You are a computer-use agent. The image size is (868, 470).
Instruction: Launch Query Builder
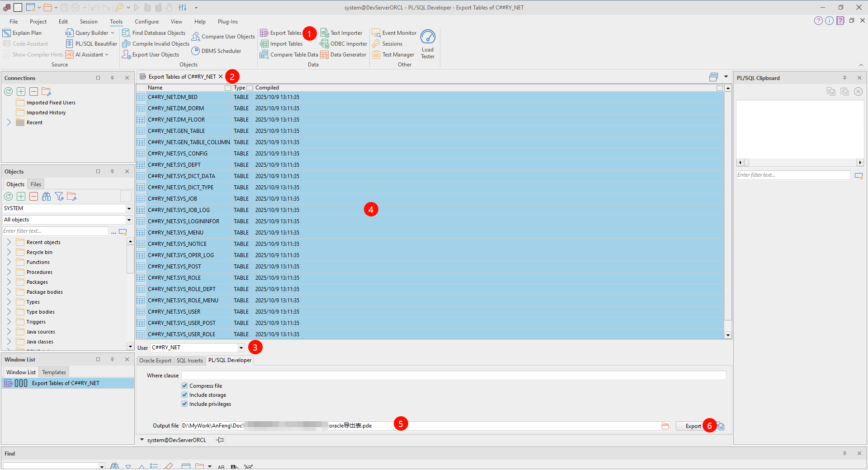[90, 33]
